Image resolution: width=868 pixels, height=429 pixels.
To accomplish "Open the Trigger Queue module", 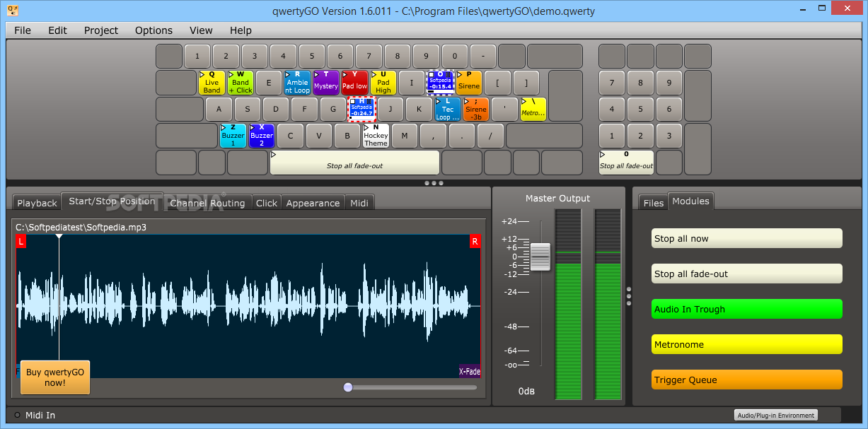I will point(747,380).
